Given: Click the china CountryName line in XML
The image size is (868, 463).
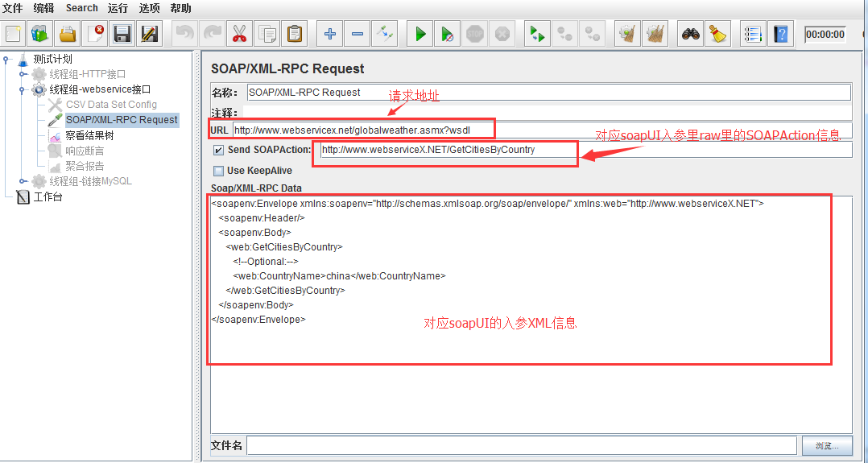Looking at the screenshot, I should coord(339,276).
